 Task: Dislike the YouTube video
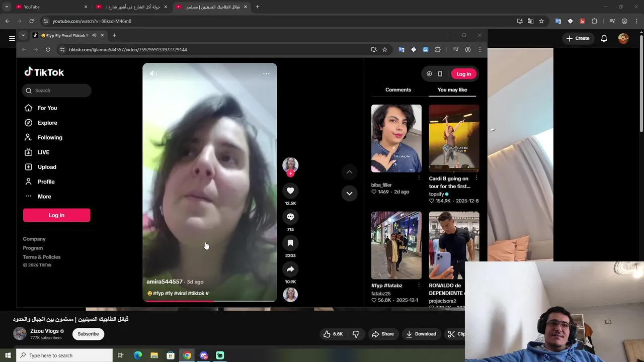(x=356, y=334)
